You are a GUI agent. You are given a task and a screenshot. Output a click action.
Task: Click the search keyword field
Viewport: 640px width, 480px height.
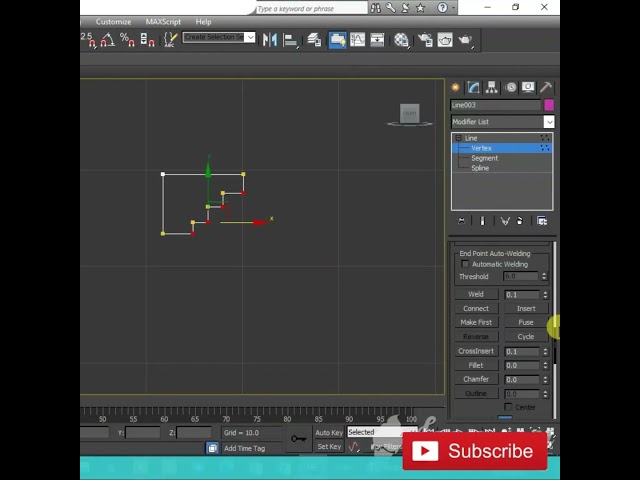tap(311, 8)
